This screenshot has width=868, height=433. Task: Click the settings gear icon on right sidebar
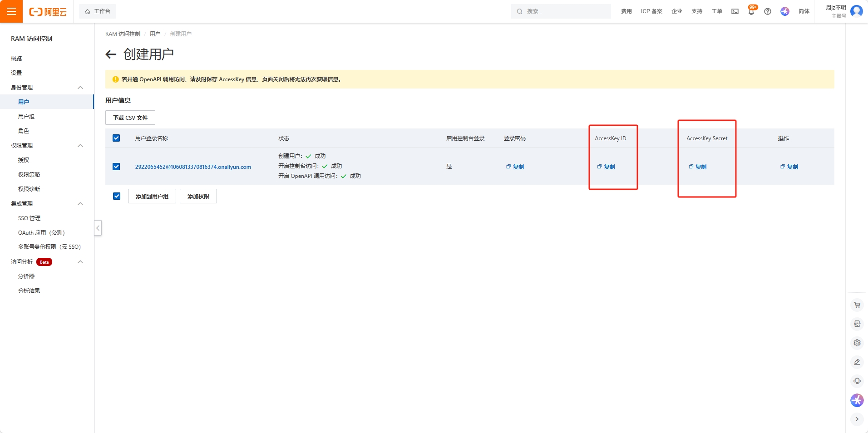click(x=857, y=343)
